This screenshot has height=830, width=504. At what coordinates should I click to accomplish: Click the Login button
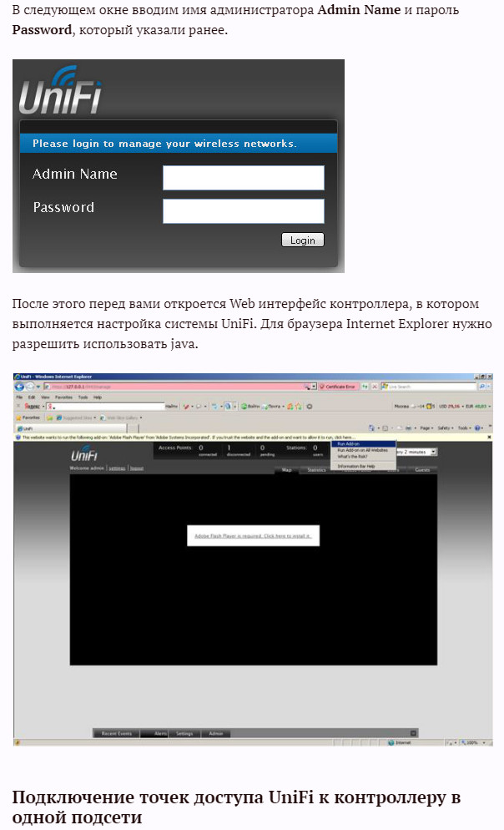point(303,240)
